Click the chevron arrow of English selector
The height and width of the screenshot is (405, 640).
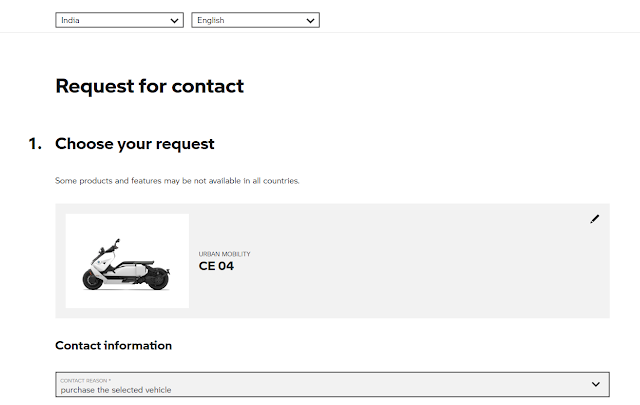pyautogui.click(x=310, y=20)
